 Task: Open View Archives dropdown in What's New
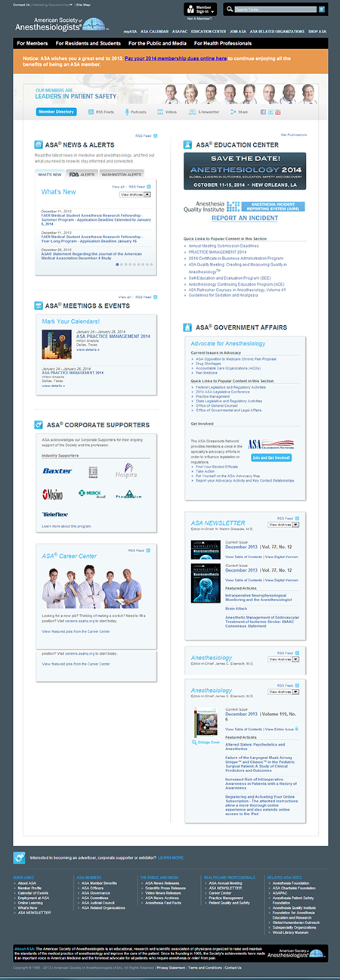(x=134, y=194)
